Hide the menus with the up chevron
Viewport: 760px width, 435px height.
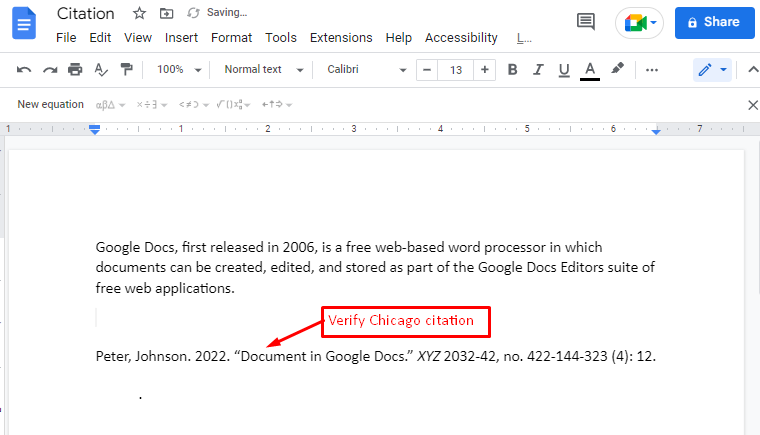[753, 70]
